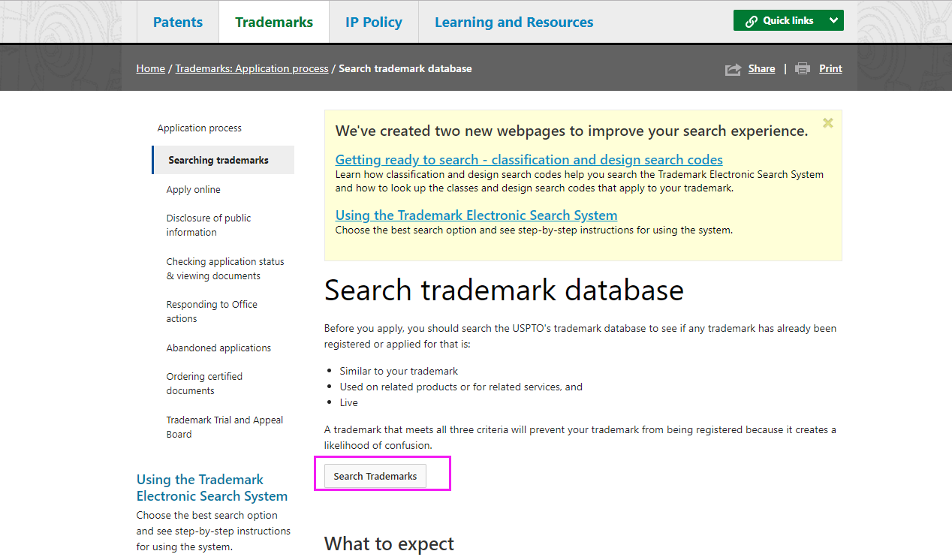Viewport: 952px width, 560px height.
Task: Open Getting ready to search link
Action: click(529, 160)
